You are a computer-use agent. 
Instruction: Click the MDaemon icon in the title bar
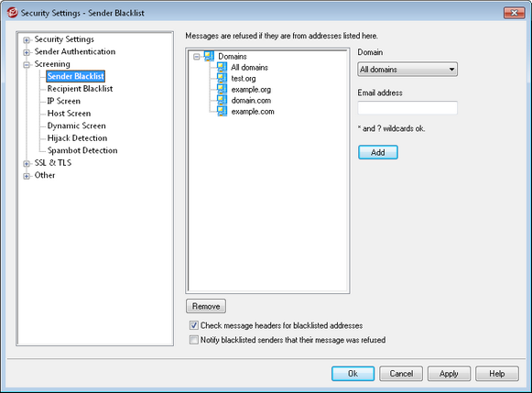12,13
